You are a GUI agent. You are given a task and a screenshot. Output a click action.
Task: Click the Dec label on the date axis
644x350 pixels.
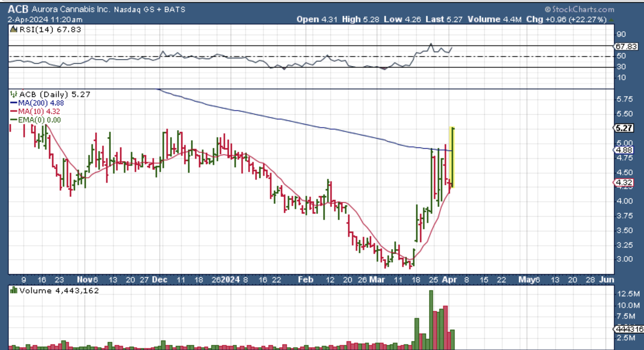coord(160,280)
